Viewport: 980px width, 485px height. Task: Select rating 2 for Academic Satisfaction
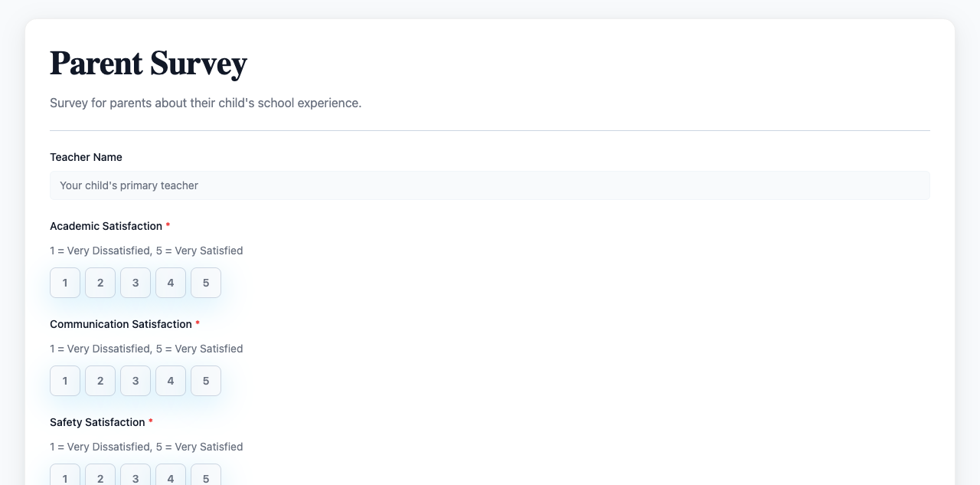tap(100, 283)
